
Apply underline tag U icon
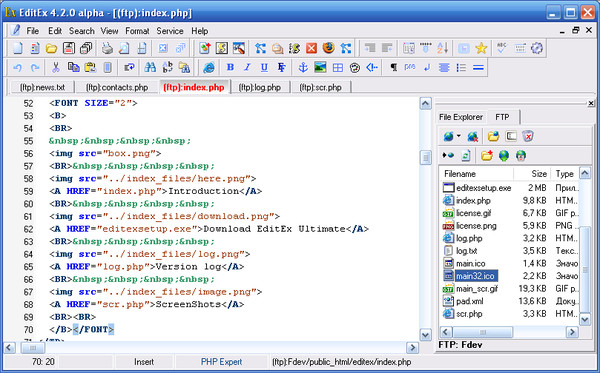pyautogui.click(x=264, y=67)
